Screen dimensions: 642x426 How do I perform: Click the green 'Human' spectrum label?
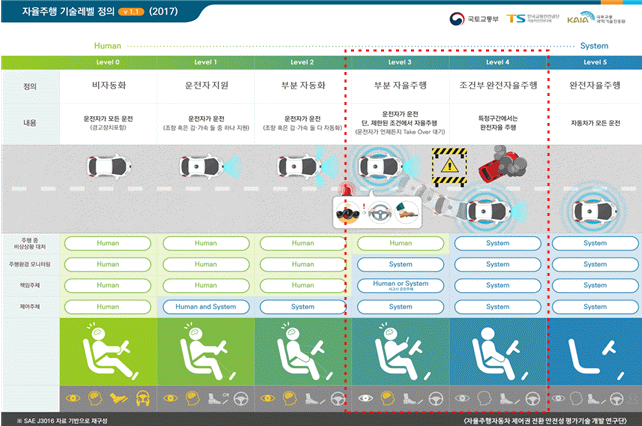(108, 46)
